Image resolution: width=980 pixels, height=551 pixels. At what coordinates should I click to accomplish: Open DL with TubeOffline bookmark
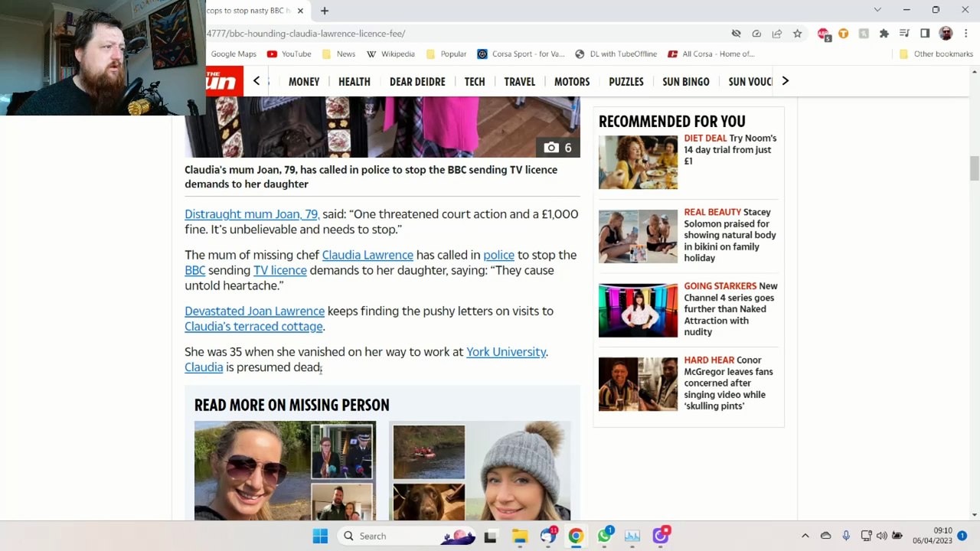[616, 54]
